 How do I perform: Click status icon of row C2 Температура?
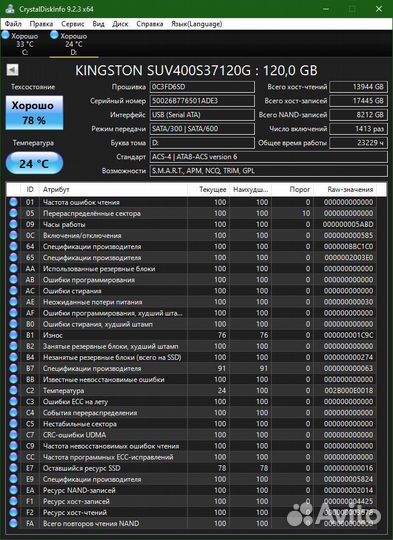tap(13, 391)
